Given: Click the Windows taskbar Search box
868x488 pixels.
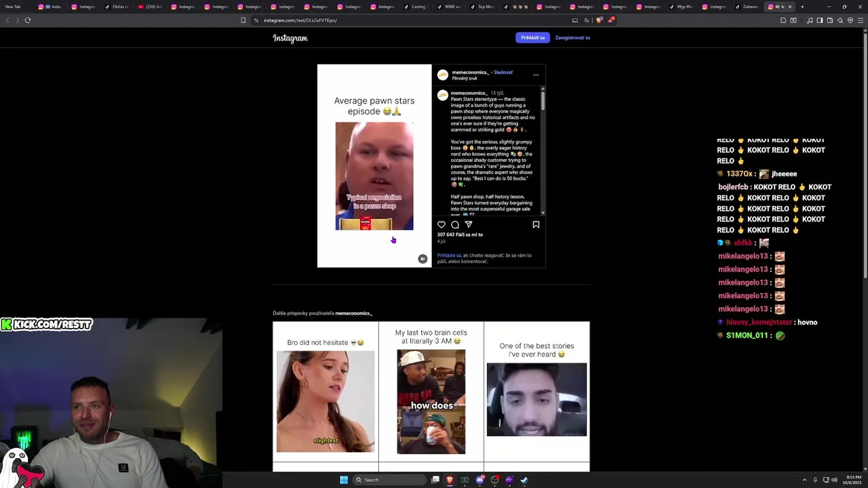Looking at the screenshot, I should (x=389, y=480).
